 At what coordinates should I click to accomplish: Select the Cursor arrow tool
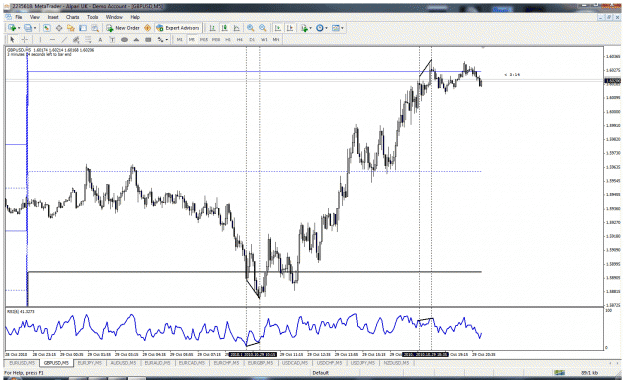click(12, 39)
